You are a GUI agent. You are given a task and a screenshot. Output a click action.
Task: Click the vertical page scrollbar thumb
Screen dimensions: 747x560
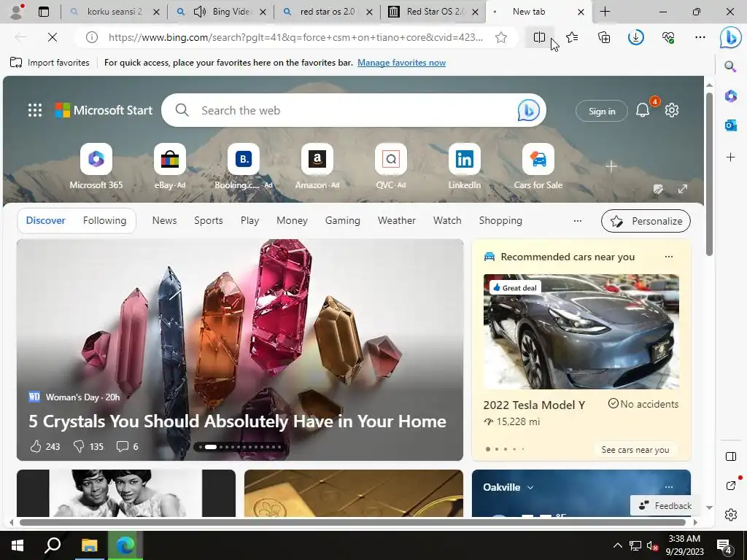pos(709,174)
